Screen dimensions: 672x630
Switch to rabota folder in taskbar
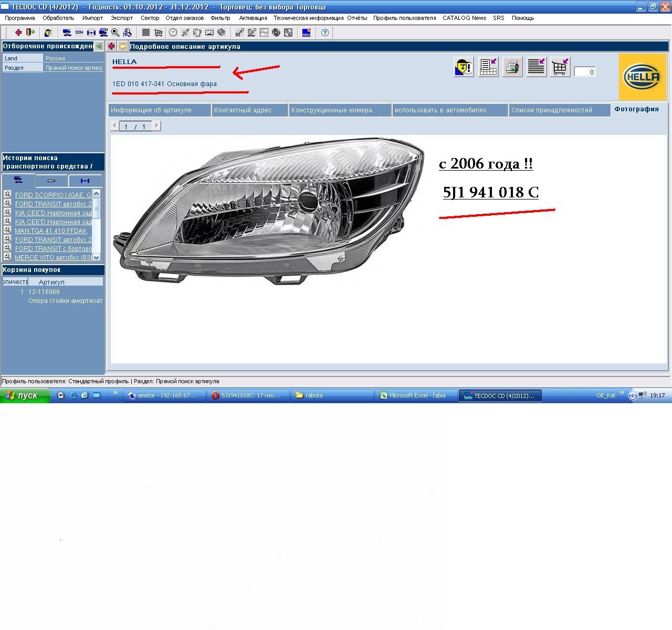click(333, 395)
